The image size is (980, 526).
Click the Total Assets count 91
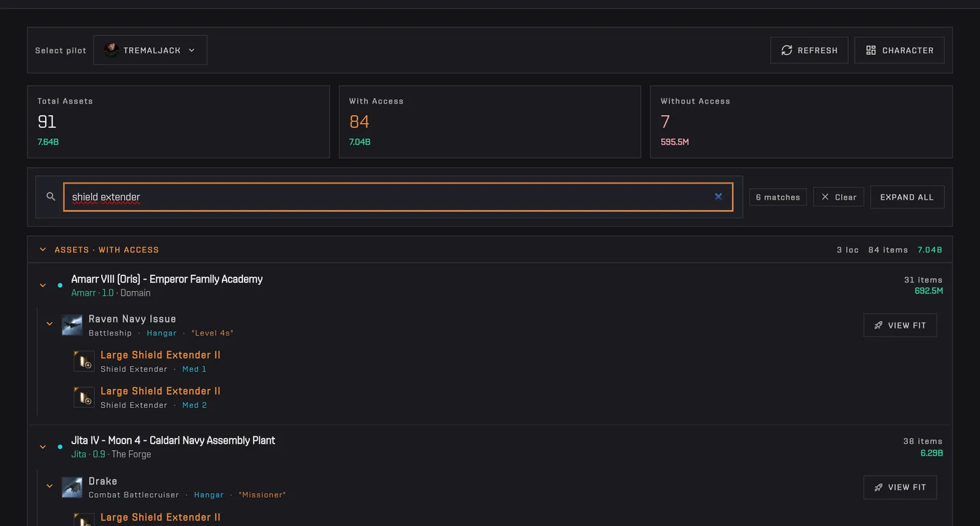[47, 122]
